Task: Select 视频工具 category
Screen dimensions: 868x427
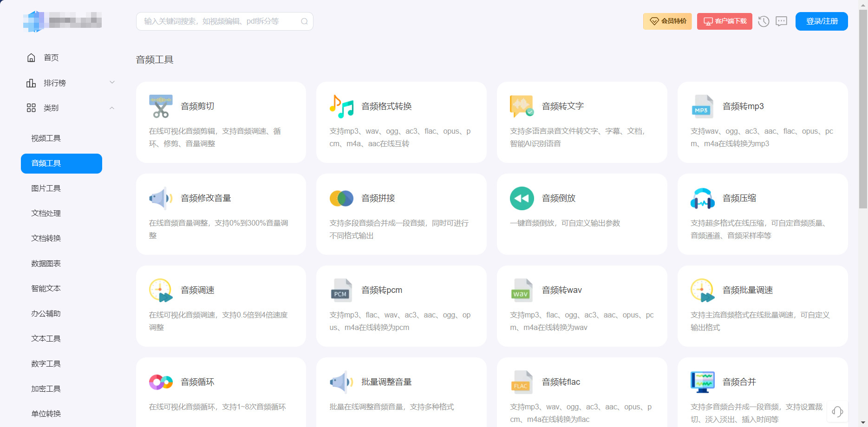Action: 46,138
